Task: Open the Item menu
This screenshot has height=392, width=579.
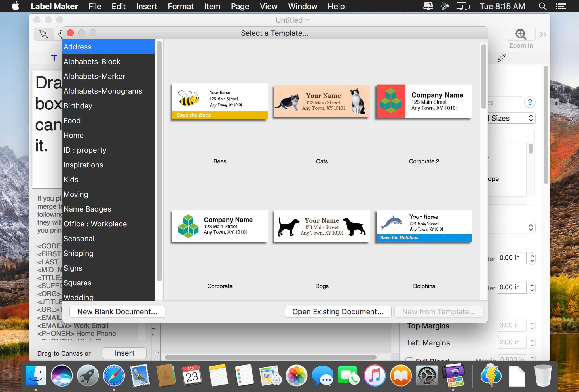Action: pyautogui.click(x=212, y=6)
